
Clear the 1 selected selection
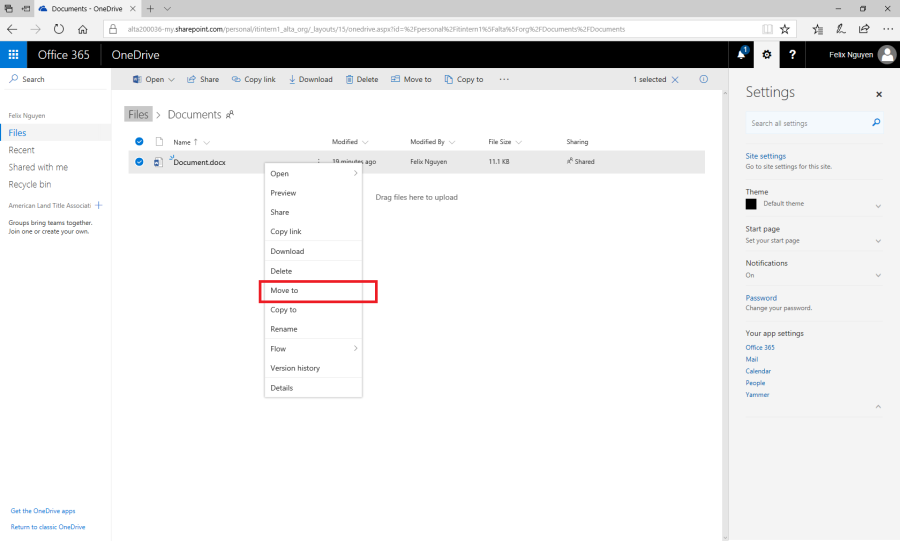pos(675,80)
